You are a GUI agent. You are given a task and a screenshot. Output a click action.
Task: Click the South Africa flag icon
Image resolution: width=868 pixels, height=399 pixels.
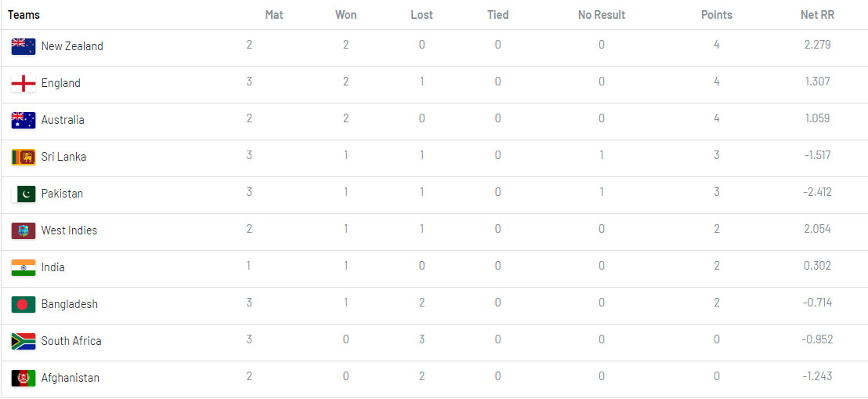click(24, 341)
